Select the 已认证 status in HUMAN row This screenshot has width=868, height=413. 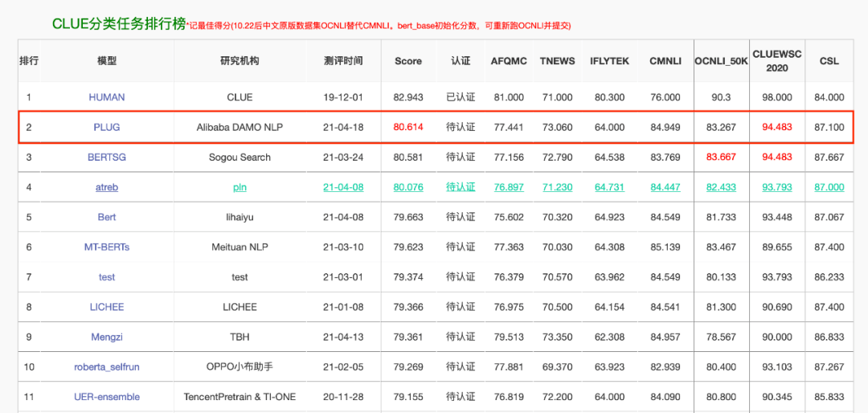pos(461,97)
